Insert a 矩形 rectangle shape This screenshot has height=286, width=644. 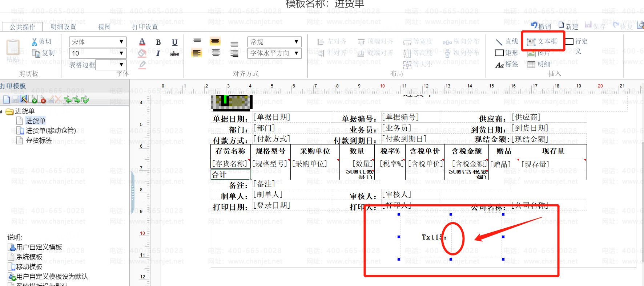pos(507,53)
